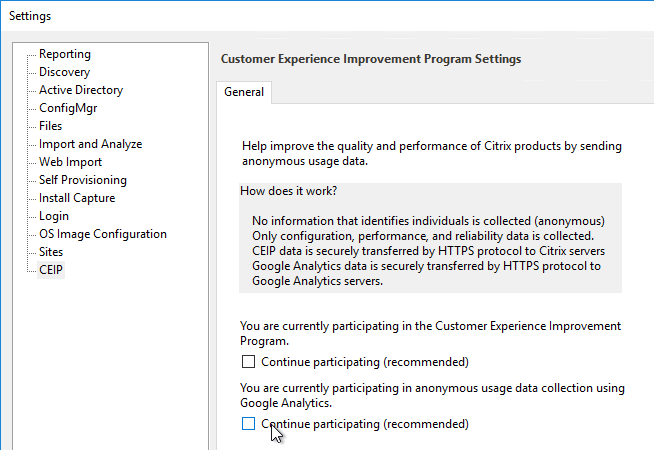Select Sites in the settings tree
Viewport: 654px width, 450px height.
point(51,252)
